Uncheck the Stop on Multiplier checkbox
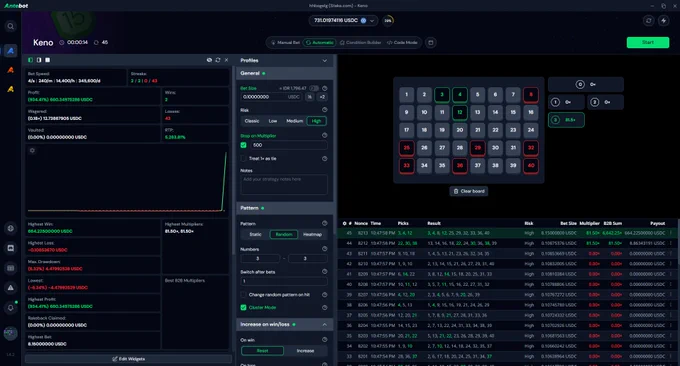Image resolution: width=680 pixels, height=366 pixels. point(243,145)
